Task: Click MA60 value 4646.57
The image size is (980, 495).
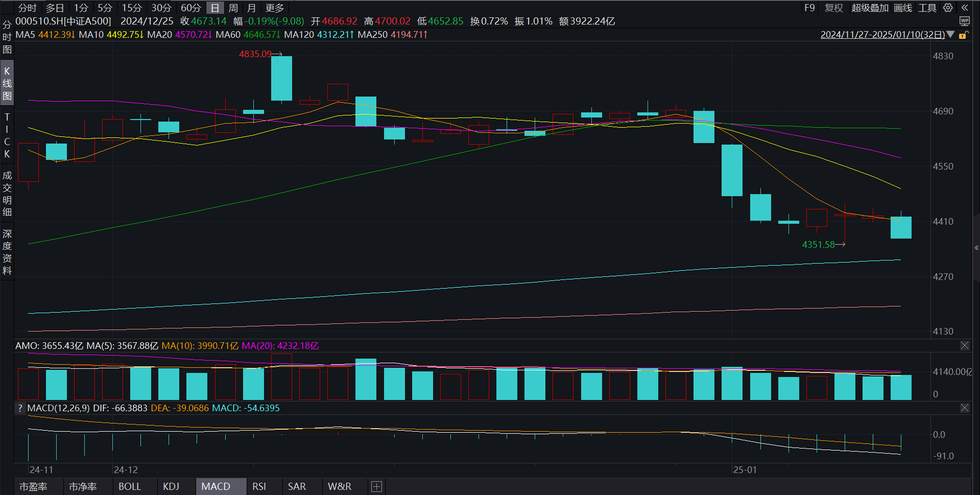Action: (x=262, y=35)
